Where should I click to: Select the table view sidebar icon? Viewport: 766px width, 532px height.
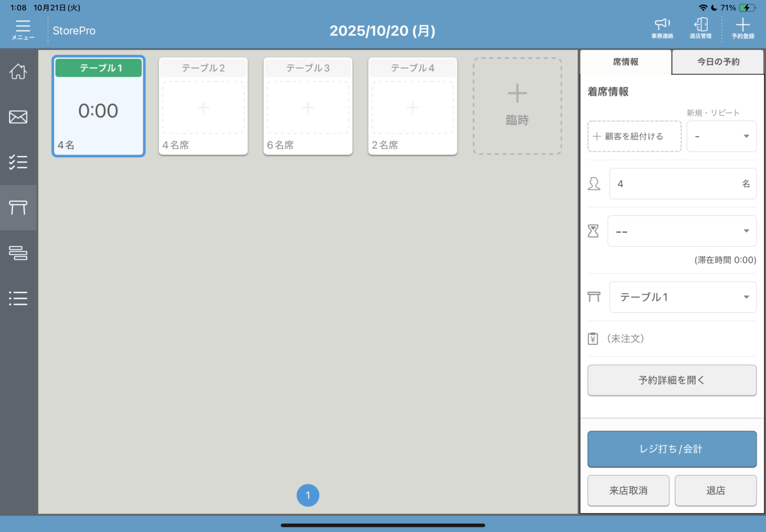tap(18, 207)
